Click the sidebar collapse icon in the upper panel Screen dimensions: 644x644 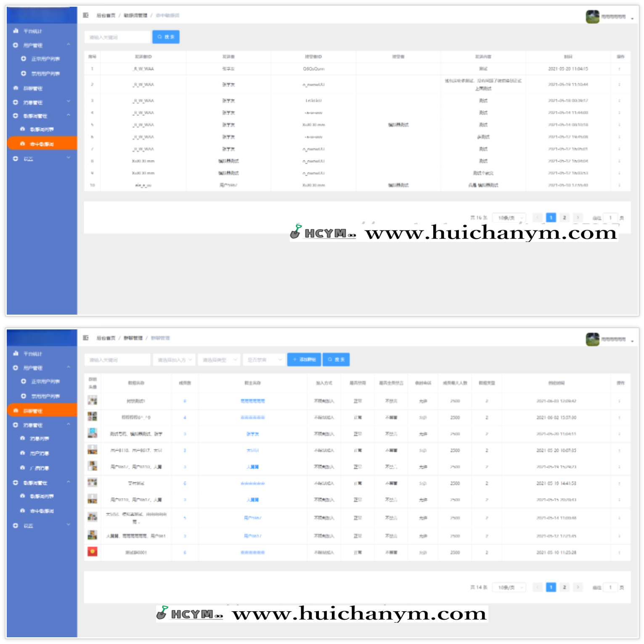point(86,15)
